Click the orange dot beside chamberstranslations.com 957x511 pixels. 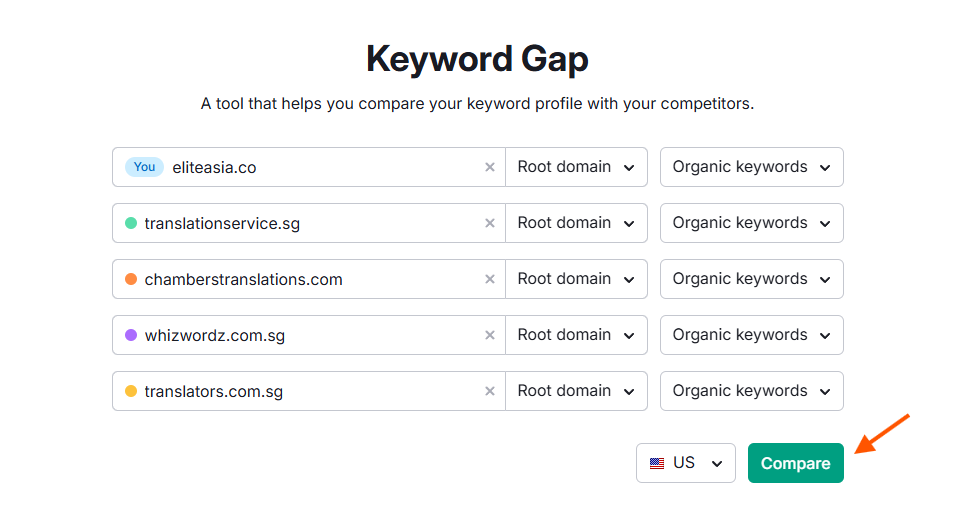point(131,279)
